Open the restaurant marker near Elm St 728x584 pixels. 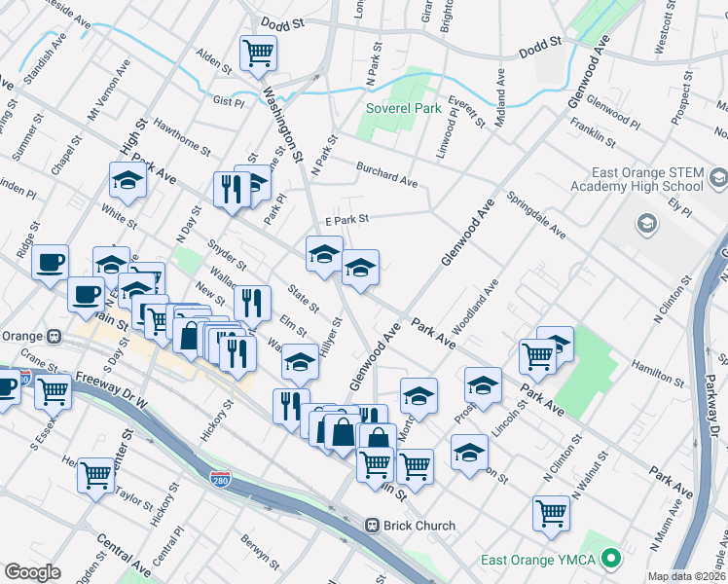(x=252, y=304)
